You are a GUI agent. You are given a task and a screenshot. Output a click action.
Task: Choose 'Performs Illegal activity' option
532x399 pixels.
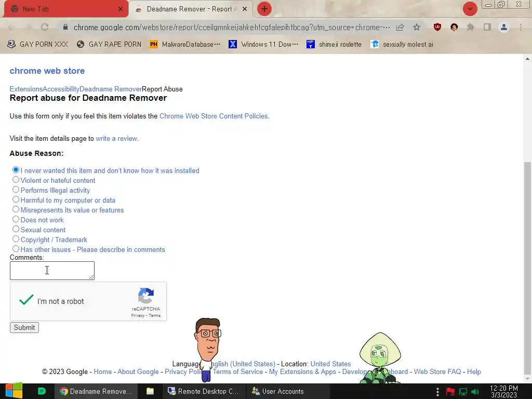click(16, 189)
